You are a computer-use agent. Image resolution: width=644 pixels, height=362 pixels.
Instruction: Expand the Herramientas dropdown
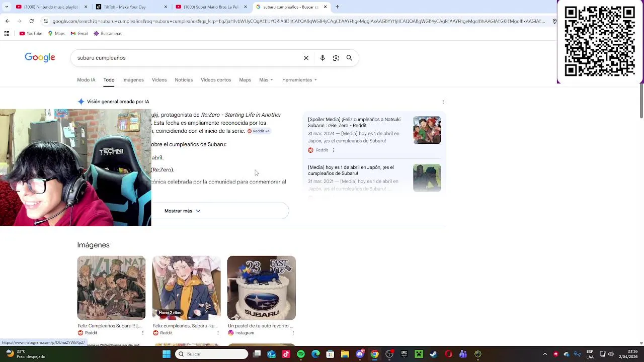(x=299, y=80)
